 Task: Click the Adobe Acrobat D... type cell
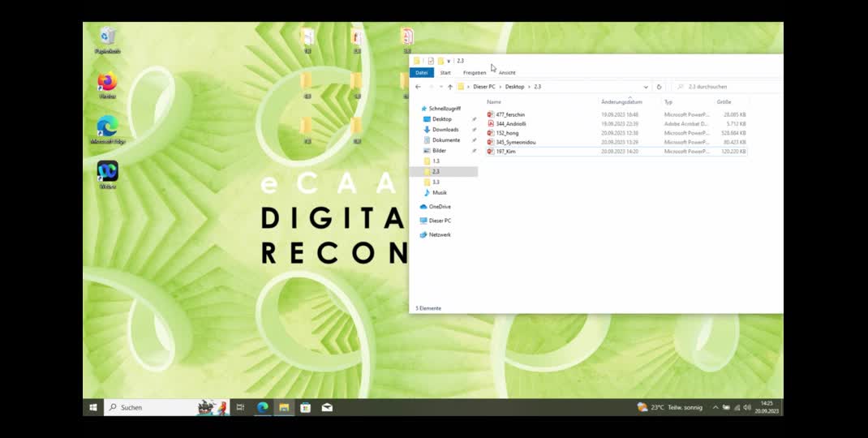pyautogui.click(x=686, y=124)
